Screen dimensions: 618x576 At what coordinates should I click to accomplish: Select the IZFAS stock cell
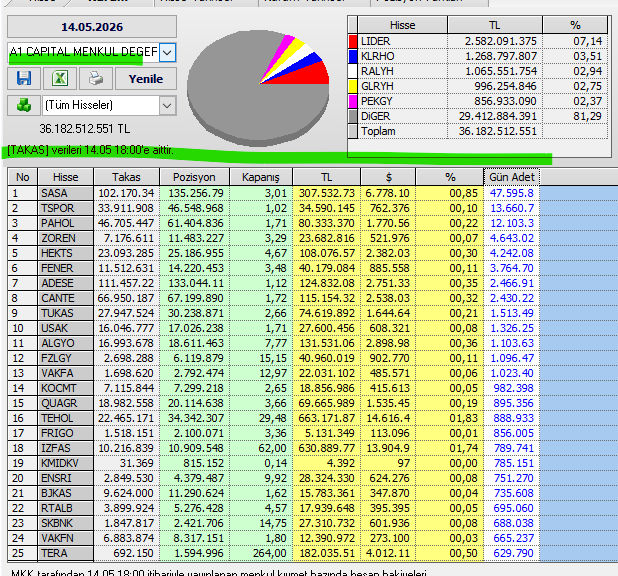coord(66,448)
